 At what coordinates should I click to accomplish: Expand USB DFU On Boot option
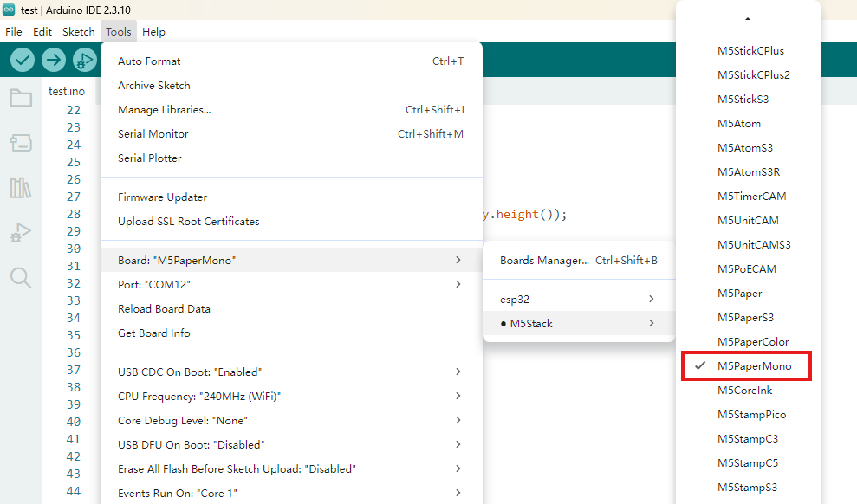click(291, 444)
